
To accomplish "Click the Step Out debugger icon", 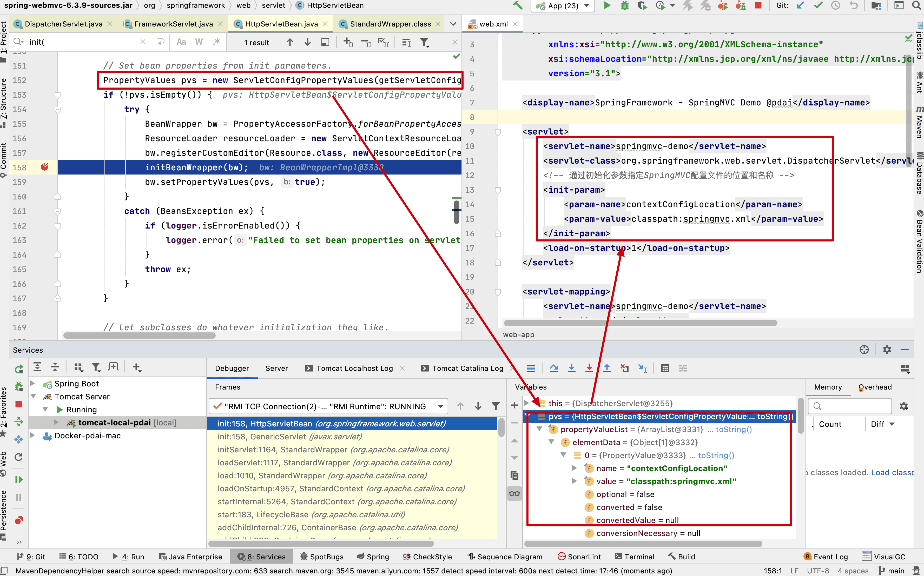I will click(x=607, y=369).
